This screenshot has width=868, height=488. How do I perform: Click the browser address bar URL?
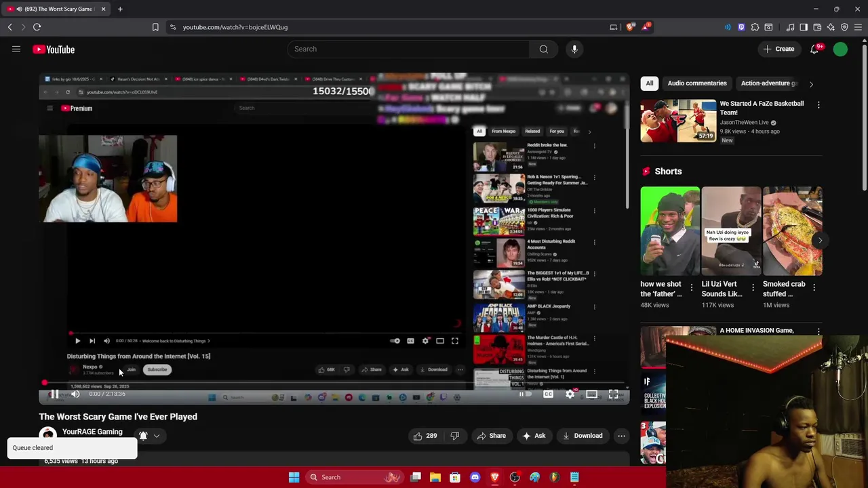235,27
